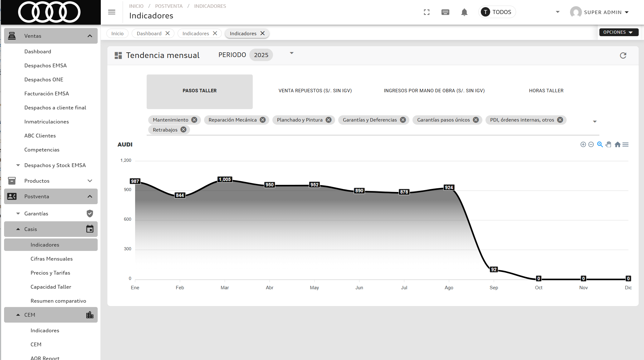Switch to HORAS TALLER tab
The height and width of the screenshot is (360, 644).
546,91
